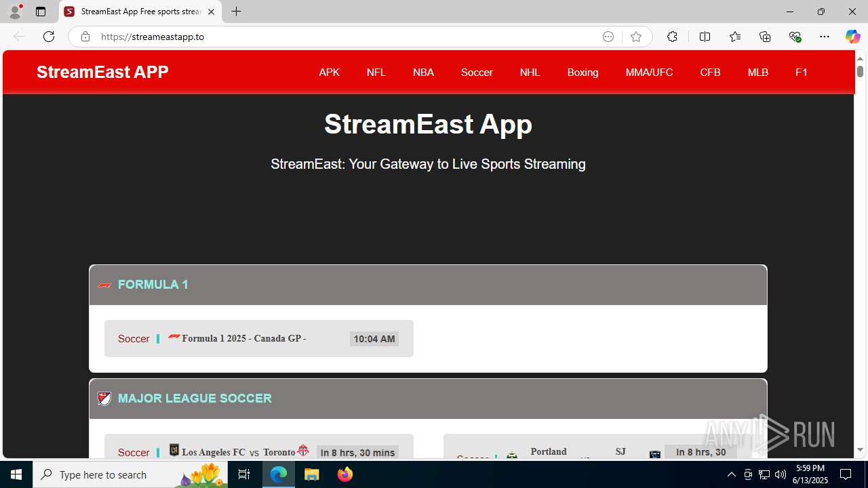Open the volume control tray icon
868x488 pixels.
tap(781, 474)
